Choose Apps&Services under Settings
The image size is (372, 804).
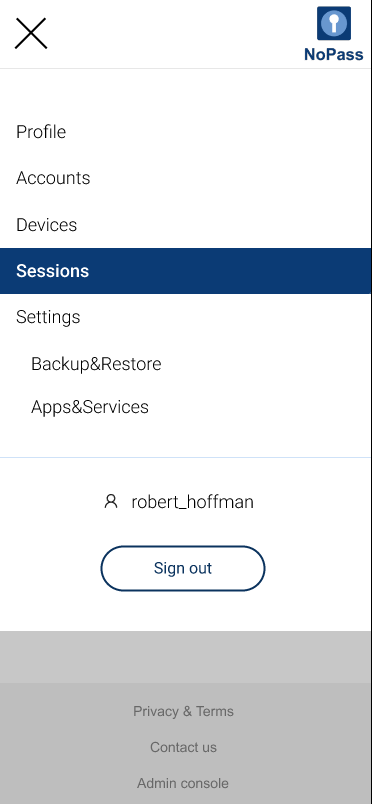[90, 407]
